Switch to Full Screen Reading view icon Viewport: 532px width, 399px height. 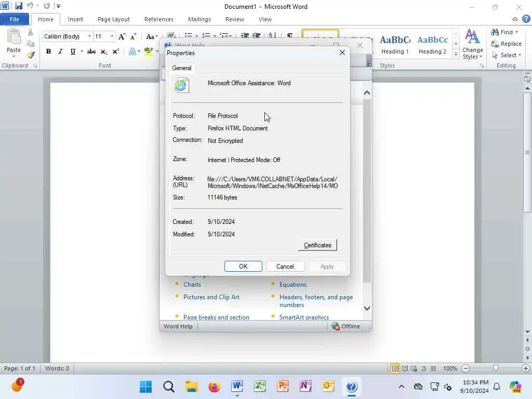(405, 368)
